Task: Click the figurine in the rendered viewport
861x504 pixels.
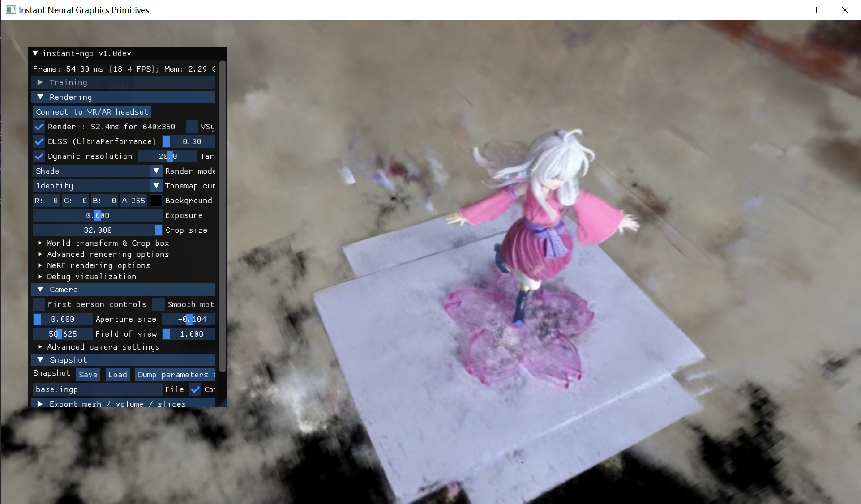Action: coord(543,228)
